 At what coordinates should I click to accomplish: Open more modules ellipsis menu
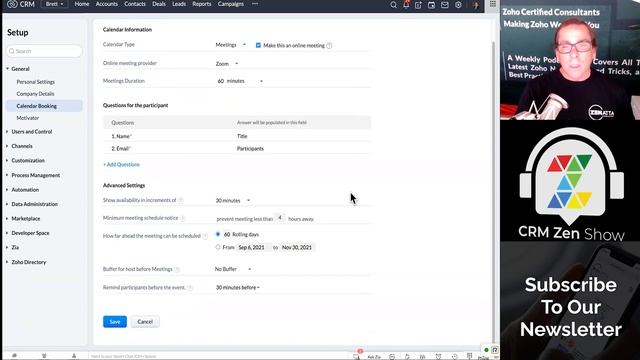point(255,4)
